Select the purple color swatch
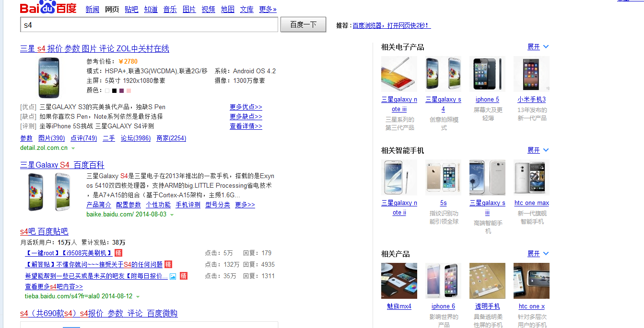 point(121,90)
